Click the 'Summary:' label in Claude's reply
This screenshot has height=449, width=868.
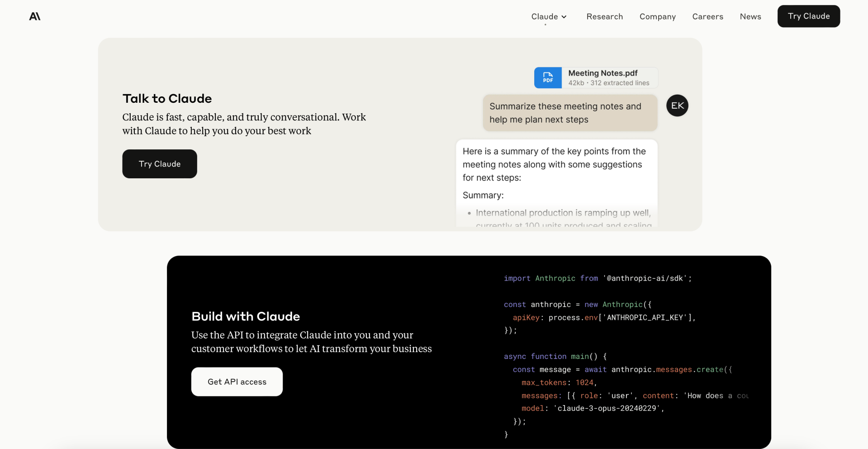(483, 195)
